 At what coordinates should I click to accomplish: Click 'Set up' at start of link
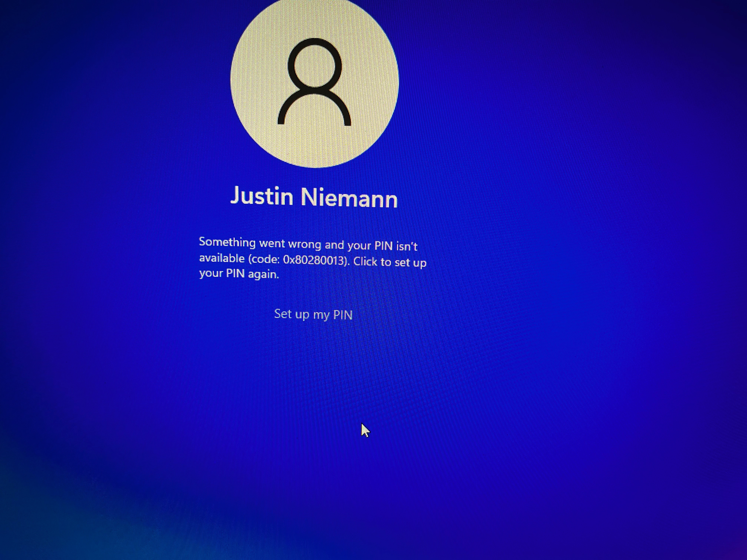(x=292, y=314)
